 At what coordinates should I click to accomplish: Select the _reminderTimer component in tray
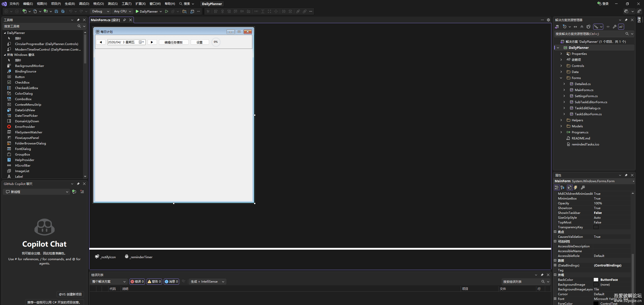point(139,257)
